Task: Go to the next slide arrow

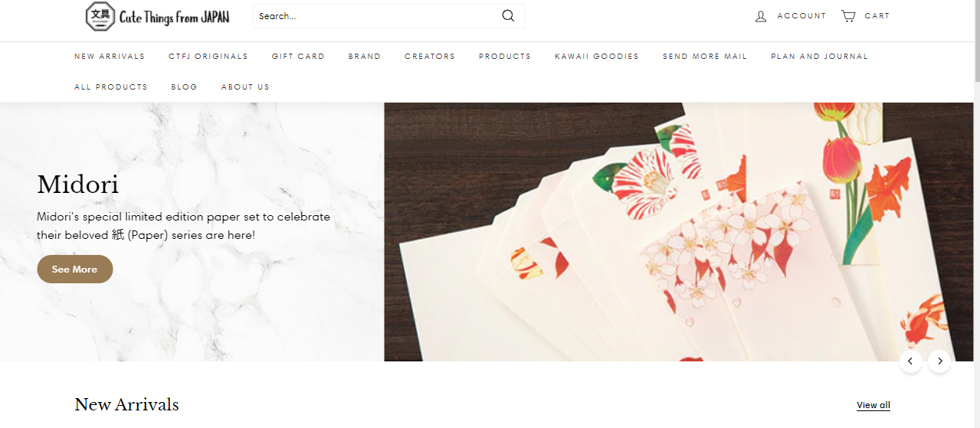Action: click(939, 361)
